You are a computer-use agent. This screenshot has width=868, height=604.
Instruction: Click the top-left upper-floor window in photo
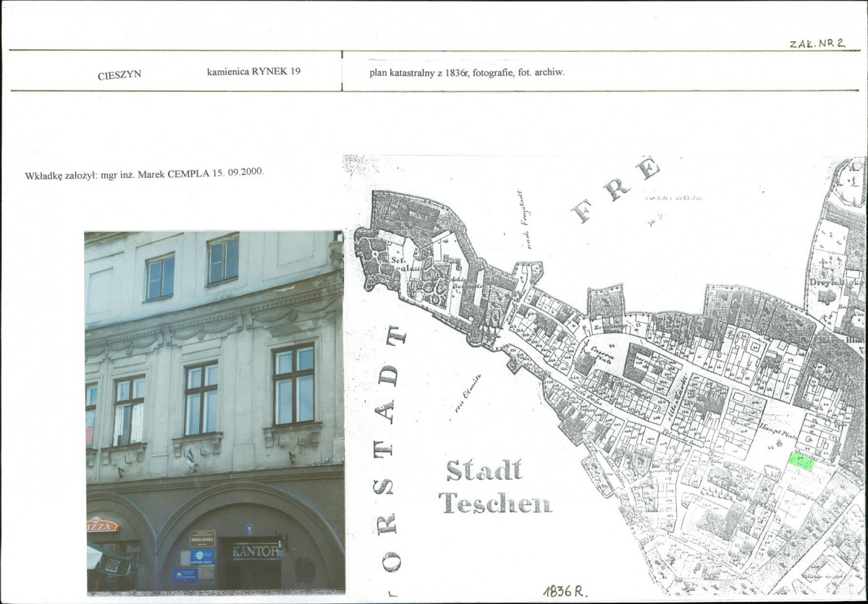[160, 276]
